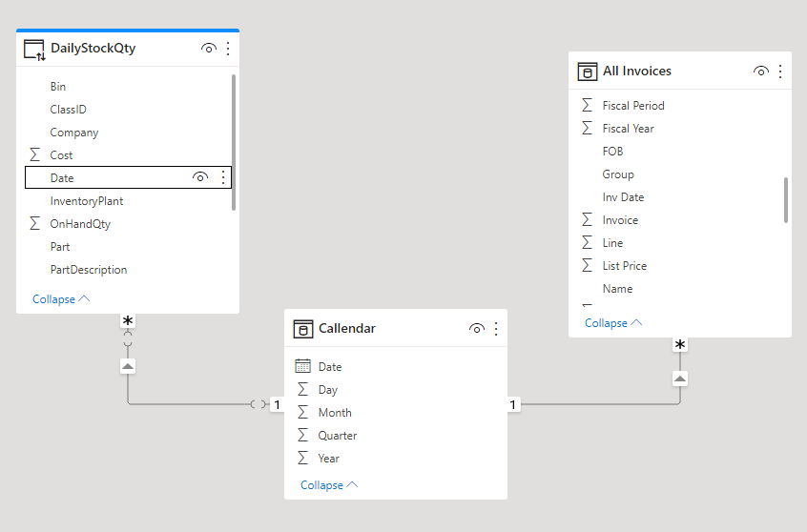Select the Day field name in Callendar

point(328,390)
